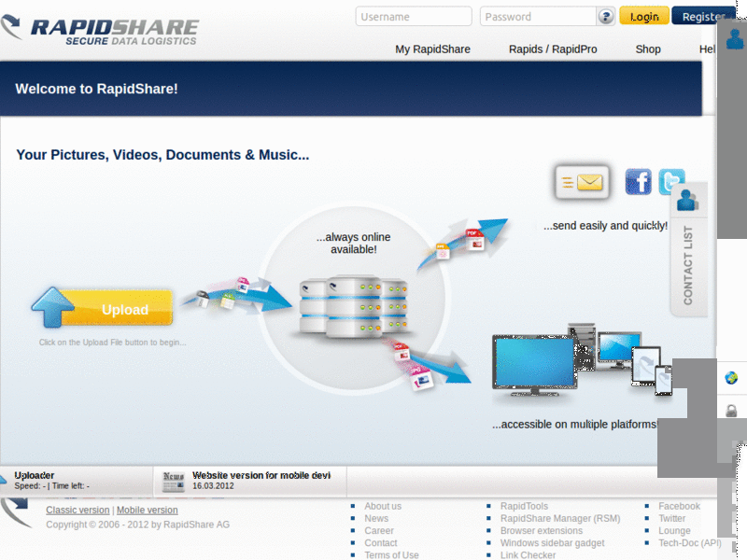The width and height of the screenshot is (747, 560).
Task: Open Rapids / RapidPro menu
Action: click(553, 49)
